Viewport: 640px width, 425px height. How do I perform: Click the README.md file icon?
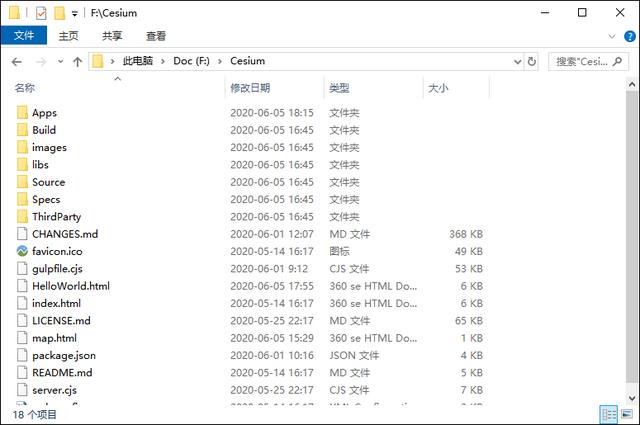pos(22,372)
